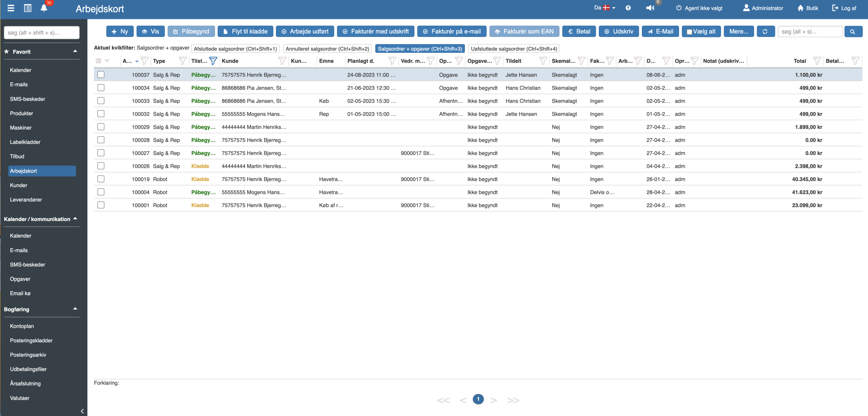
Task: Click the filter funnel on Tildelt column
Action: click(543, 61)
